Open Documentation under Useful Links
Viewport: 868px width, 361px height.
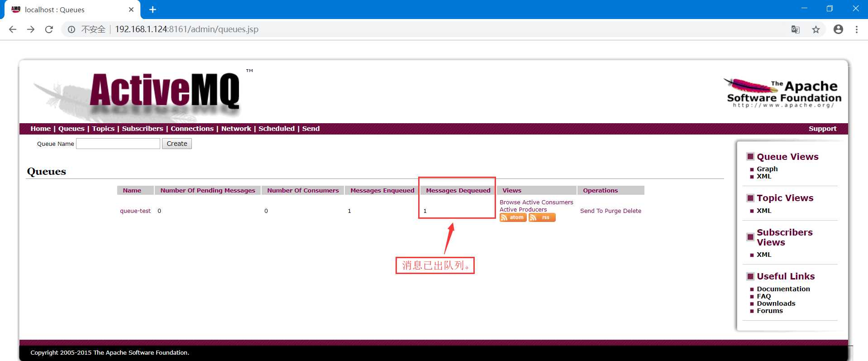click(783, 289)
